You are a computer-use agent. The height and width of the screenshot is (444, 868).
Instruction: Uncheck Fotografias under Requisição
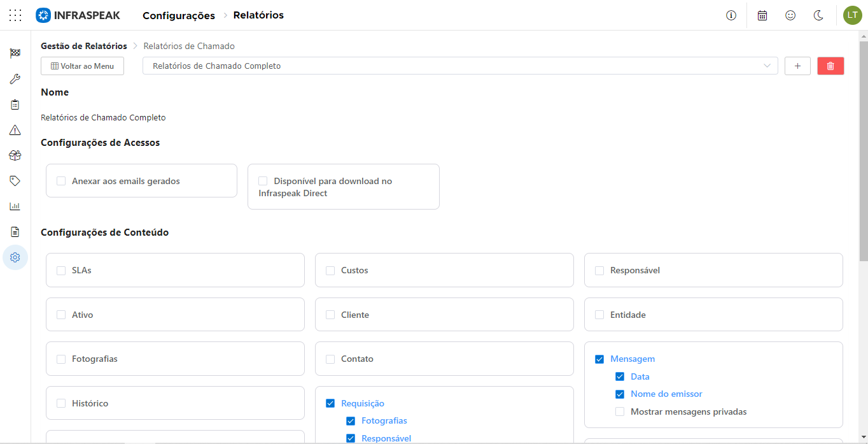[x=351, y=420]
